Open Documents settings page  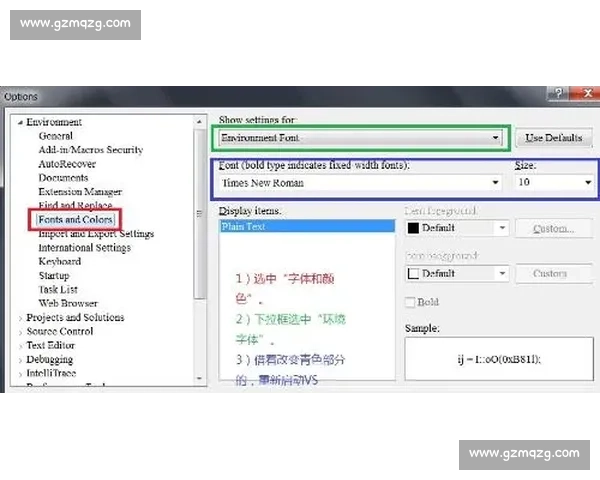coord(63,178)
